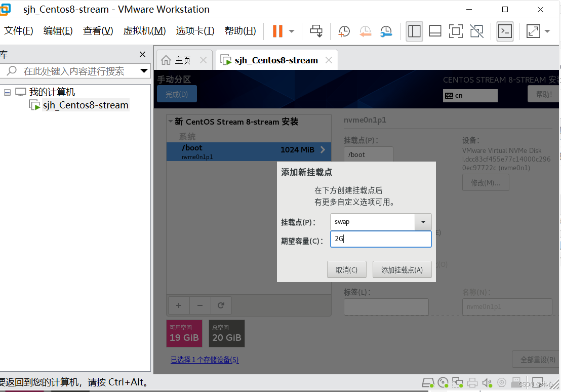Click the cn keyboard layout indicator
561x392 pixels.
470,96
